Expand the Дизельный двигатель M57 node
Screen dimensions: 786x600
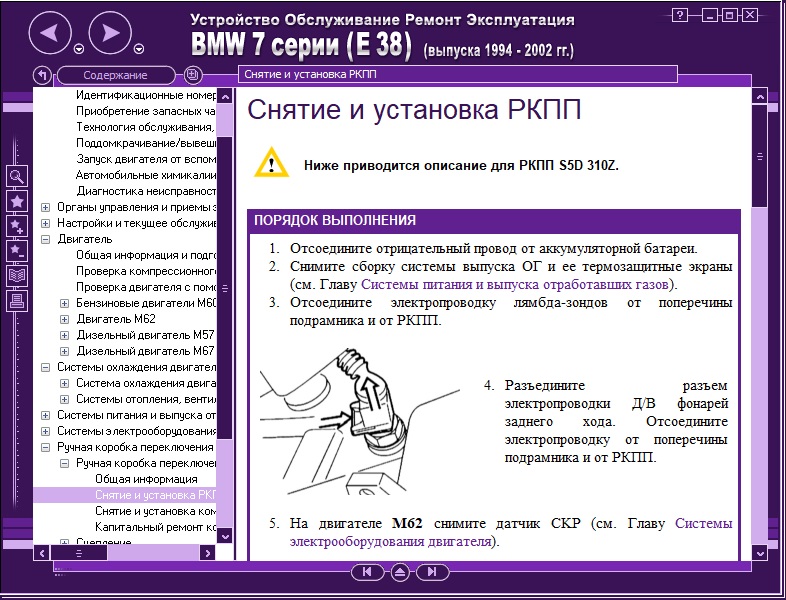65,335
